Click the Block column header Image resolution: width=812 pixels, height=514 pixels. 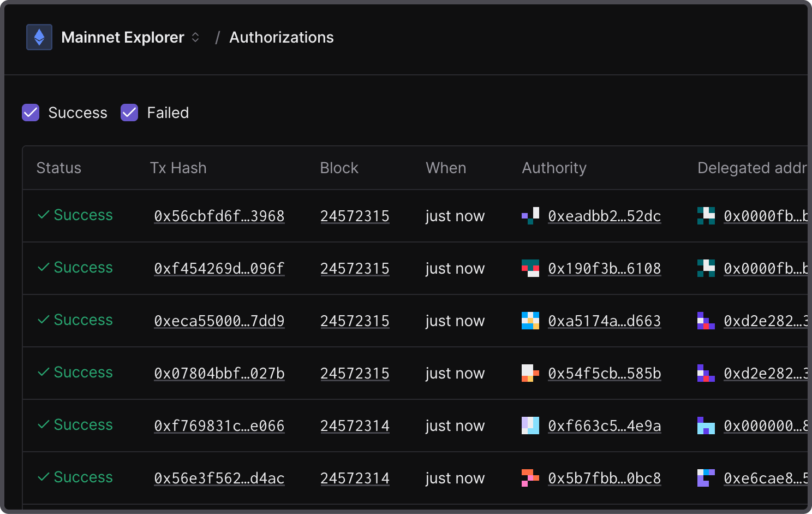339,168
